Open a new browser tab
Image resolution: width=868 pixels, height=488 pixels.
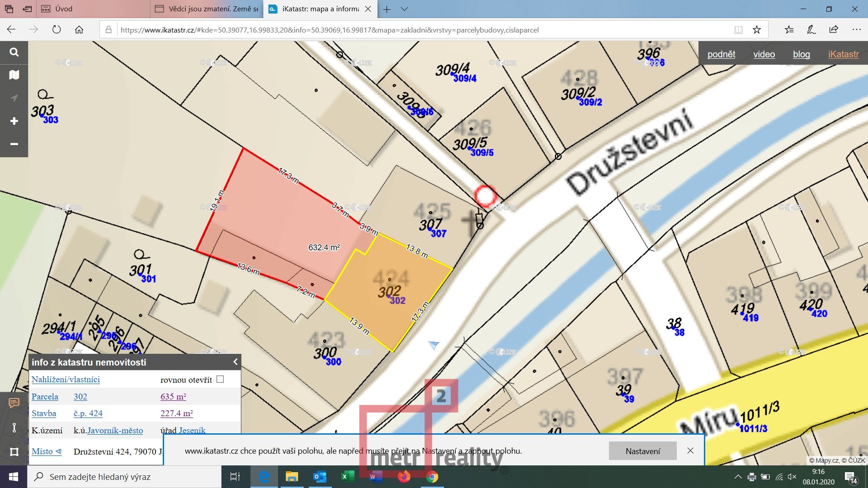[x=387, y=9]
